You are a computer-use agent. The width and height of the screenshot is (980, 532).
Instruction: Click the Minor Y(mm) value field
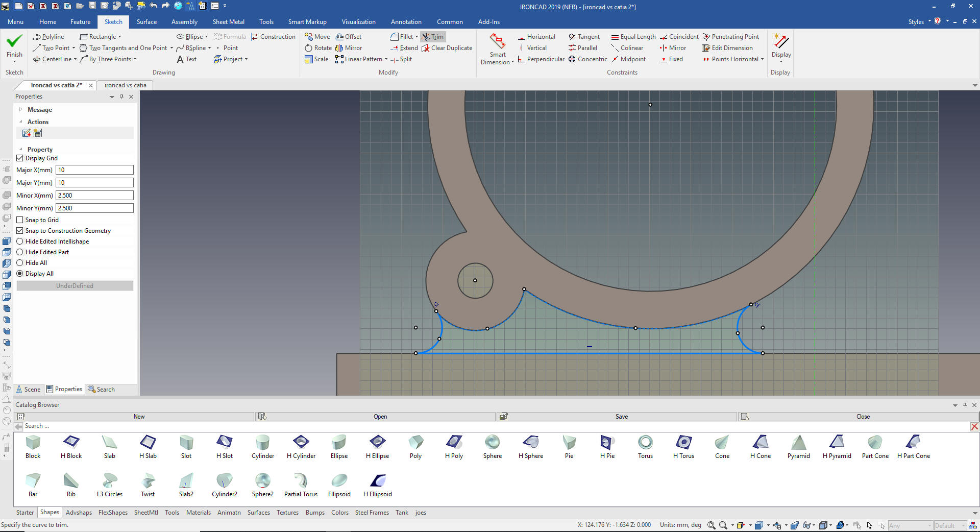(94, 208)
